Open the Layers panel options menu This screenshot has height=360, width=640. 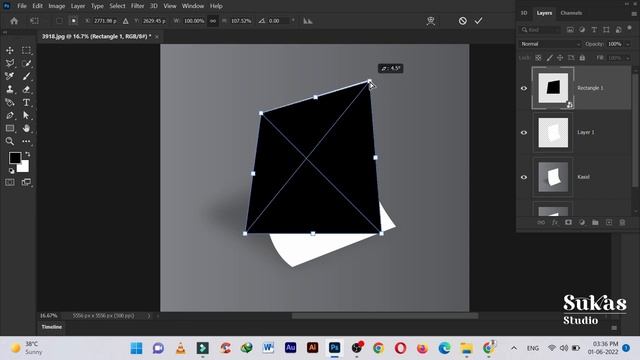click(x=633, y=13)
